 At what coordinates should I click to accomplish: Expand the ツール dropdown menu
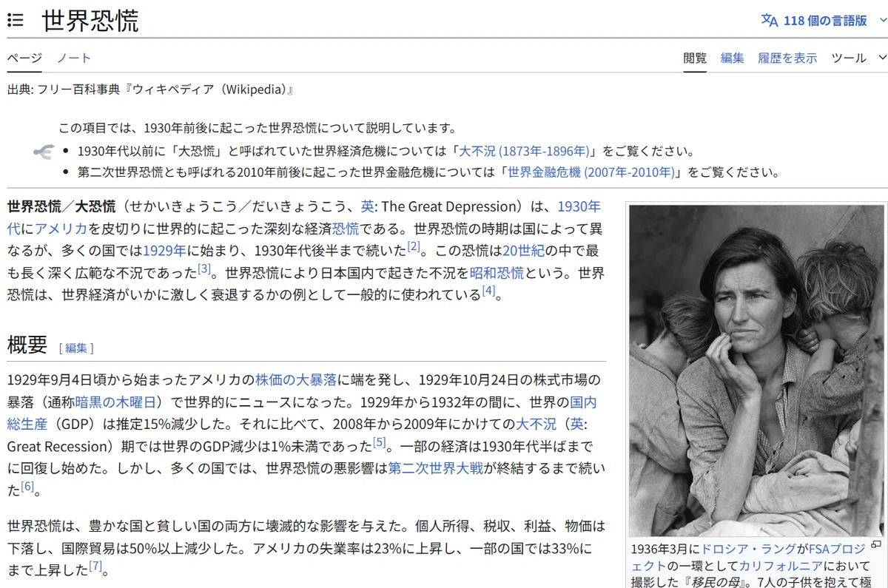858,58
